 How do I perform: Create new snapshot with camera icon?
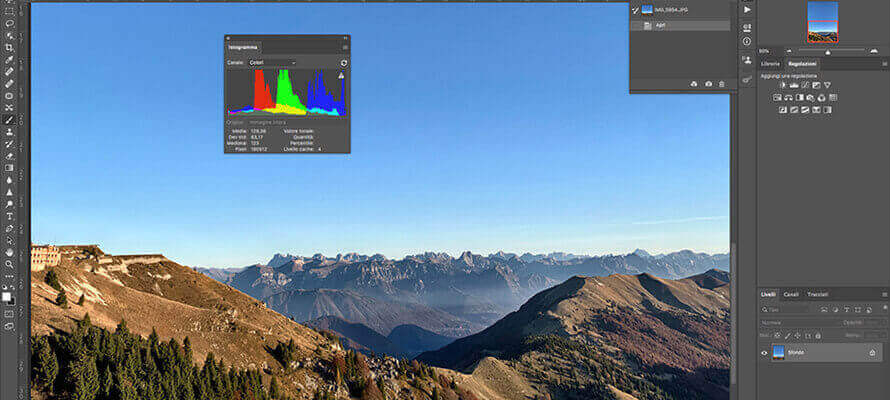click(708, 84)
